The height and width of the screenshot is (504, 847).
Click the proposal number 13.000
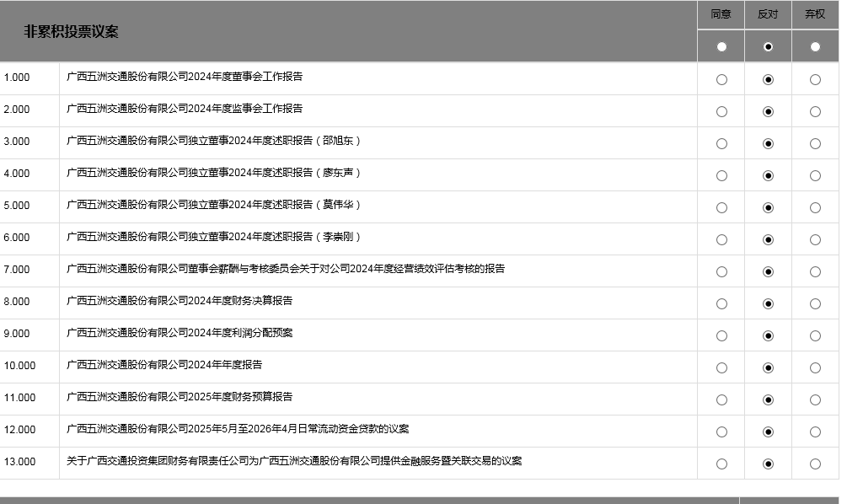(x=19, y=462)
